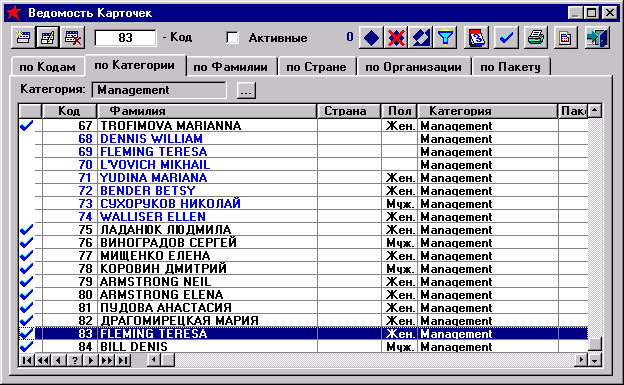The height and width of the screenshot is (385, 624).
Task: Click the diamond with red X deselect icon
Action: click(396, 38)
